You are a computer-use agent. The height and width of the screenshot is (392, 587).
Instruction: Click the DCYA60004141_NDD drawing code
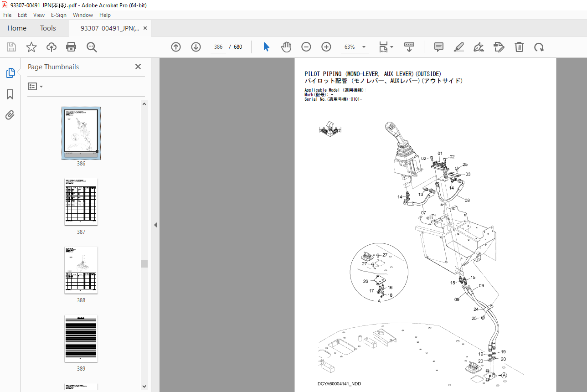340,384
